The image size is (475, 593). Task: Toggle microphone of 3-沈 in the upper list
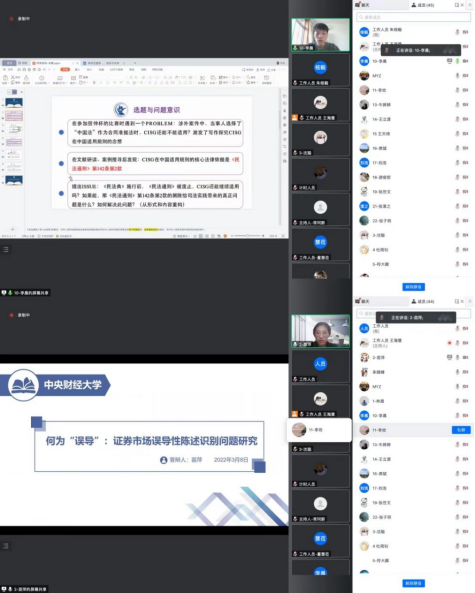(458, 235)
